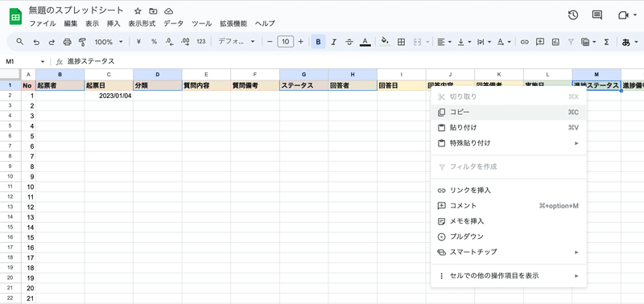The height and width of the screenshot is (304, 644).
Task: Open the 123 number formats menu
Action: pos(200,42)
